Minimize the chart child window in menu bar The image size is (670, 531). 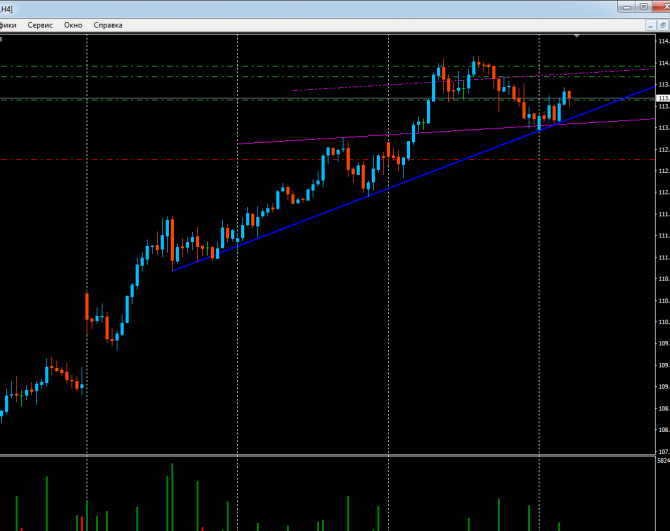pyautogui.click(x=650, y=26)
